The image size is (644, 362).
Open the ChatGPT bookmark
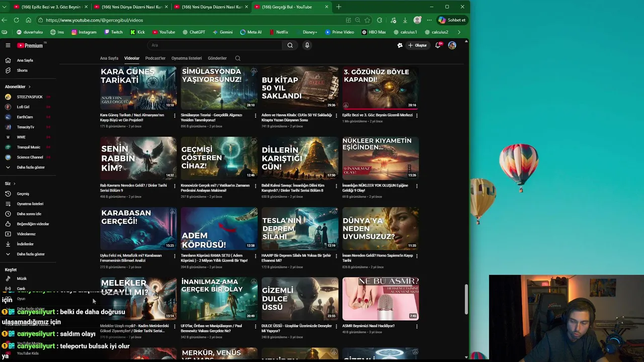[x=193, y=32]
